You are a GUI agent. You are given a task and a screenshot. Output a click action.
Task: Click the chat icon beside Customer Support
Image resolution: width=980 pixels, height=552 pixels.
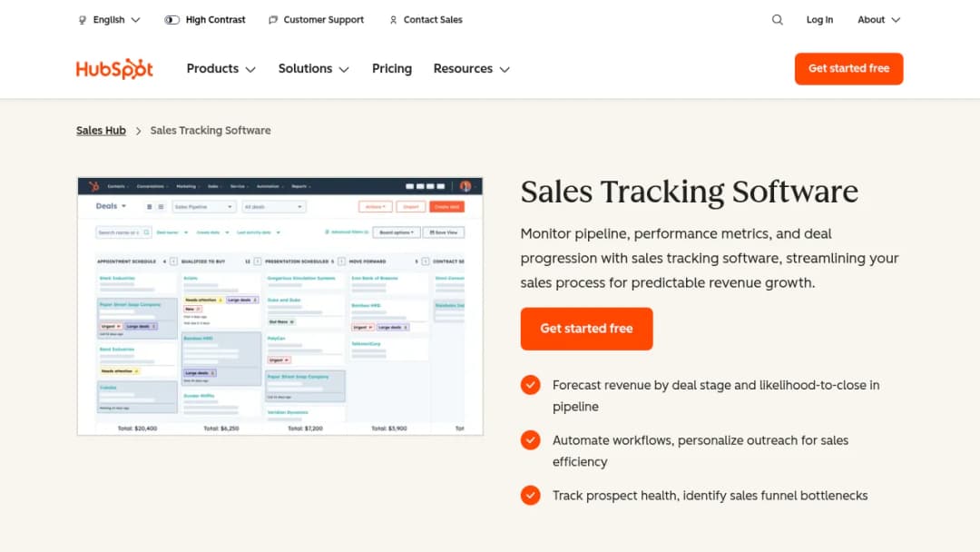273,20
